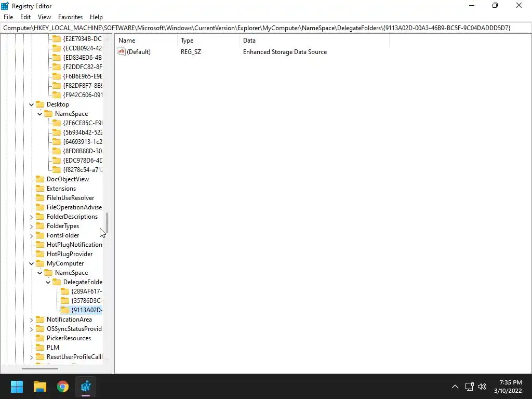Click the Enhanced Storage Data Source value

tap(285, 52)
